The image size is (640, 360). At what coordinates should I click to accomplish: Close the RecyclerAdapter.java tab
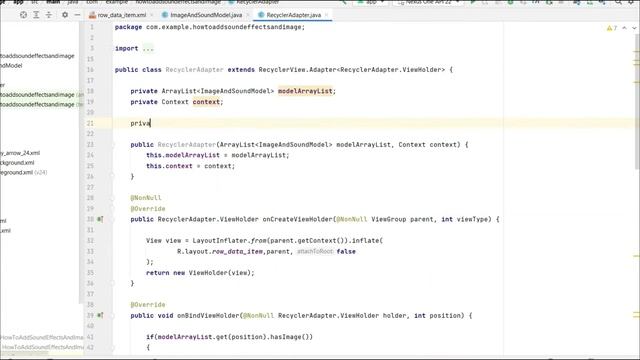point(327,15)
